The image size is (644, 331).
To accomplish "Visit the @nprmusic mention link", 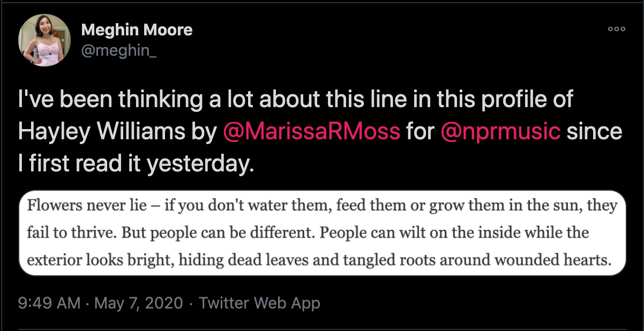I will pyautogui.click(x=500, y=132).
